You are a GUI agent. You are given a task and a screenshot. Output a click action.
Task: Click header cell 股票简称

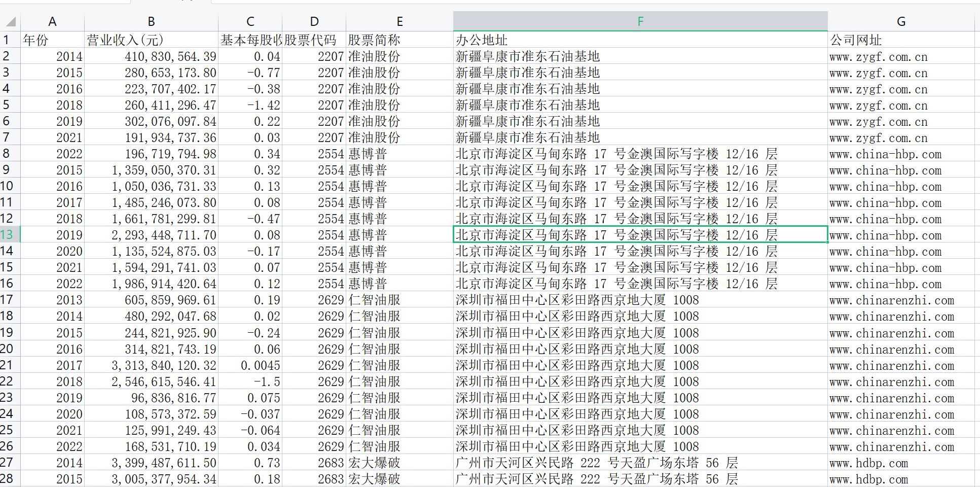tap(400, 40)
